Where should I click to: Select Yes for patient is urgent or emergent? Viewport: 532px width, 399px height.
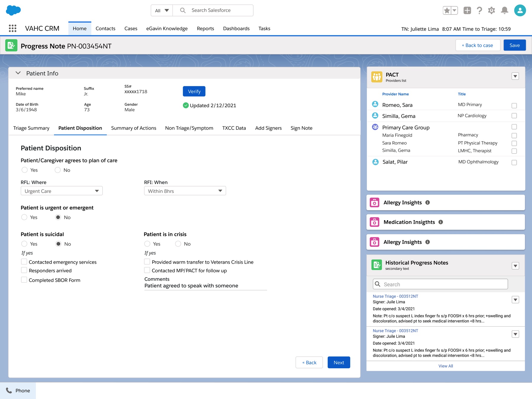point(24,217)
